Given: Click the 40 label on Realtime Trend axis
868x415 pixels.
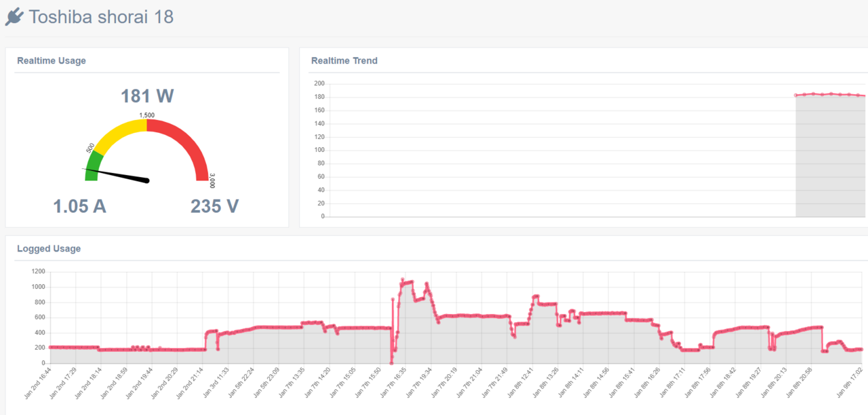Looking at the screenshot, I should point(321,190).
